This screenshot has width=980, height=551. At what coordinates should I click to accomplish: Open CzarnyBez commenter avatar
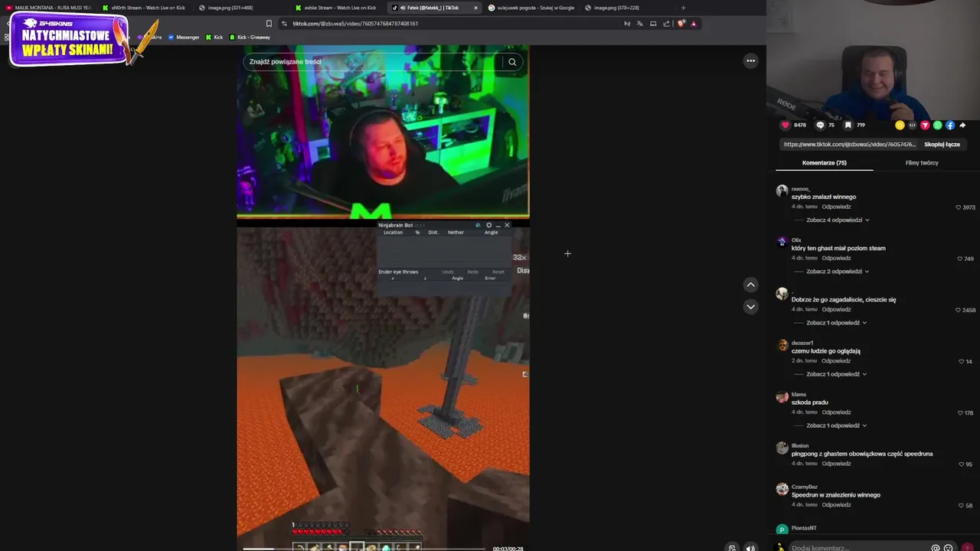click(782, 489)
